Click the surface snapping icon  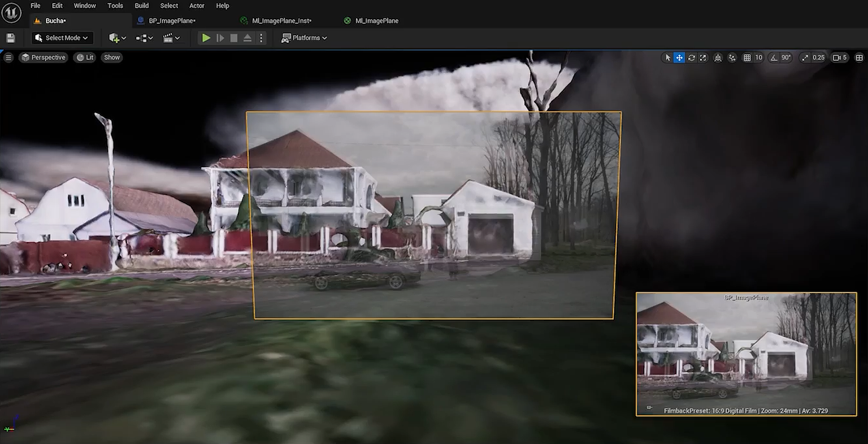click(732, 57)
